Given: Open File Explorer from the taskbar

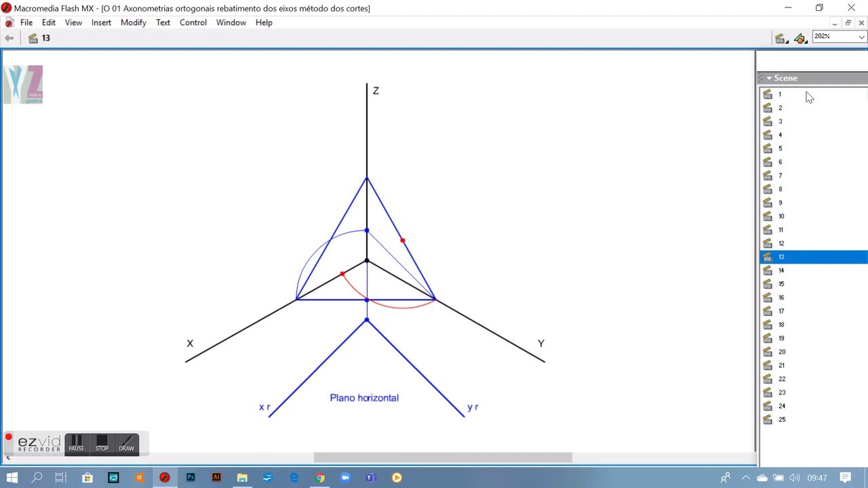Looking at the screenshot, I should (x=242, y=478).
